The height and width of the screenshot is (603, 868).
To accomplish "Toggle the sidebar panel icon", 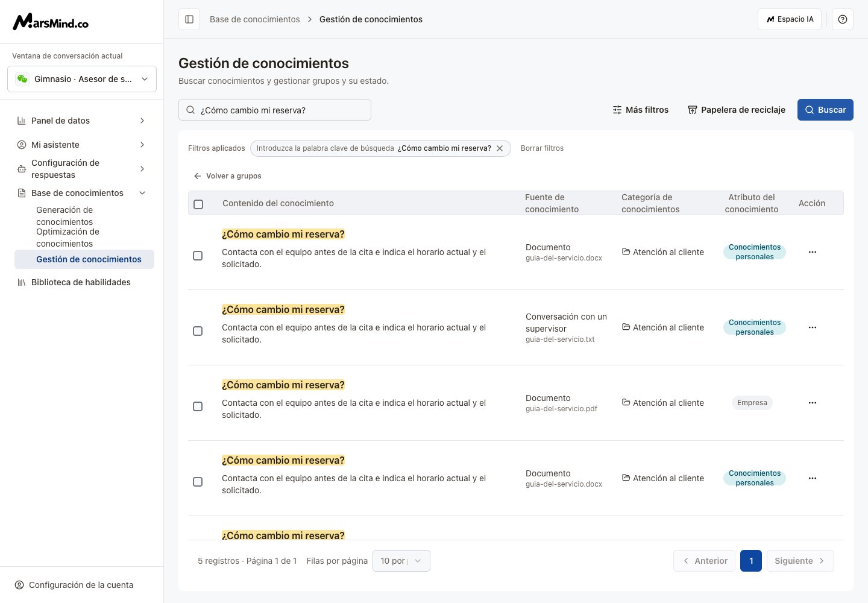I will coord(189,19).
